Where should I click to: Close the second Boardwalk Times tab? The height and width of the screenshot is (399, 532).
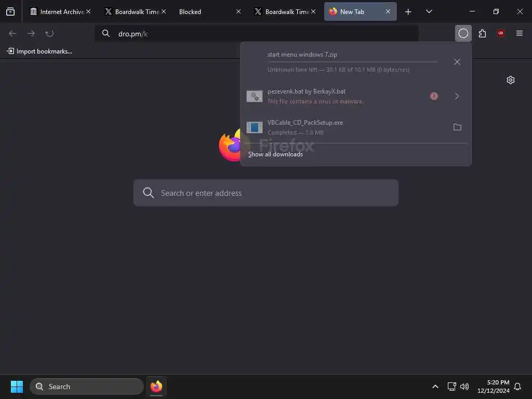(313, 11)
